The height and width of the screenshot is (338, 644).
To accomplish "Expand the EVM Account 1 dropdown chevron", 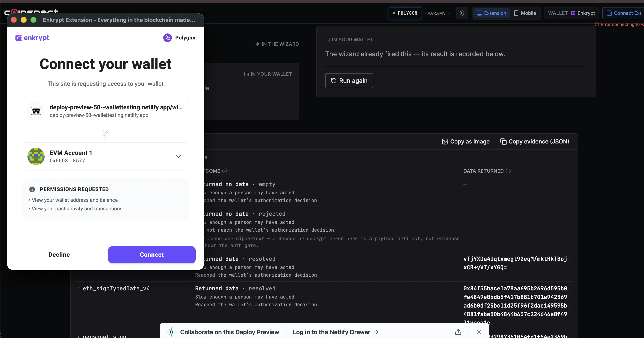I will [x=178, y=156].
